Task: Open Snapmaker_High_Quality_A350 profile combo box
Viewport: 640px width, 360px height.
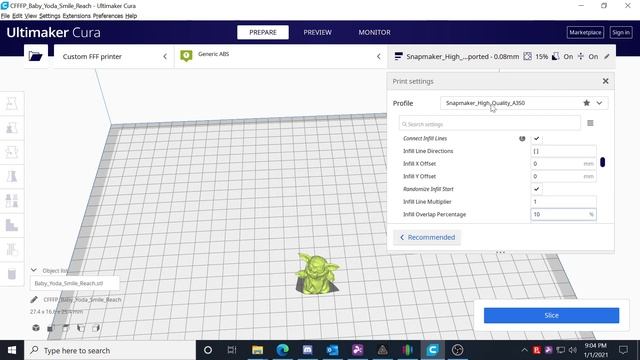Action: (x=524, y=103)
